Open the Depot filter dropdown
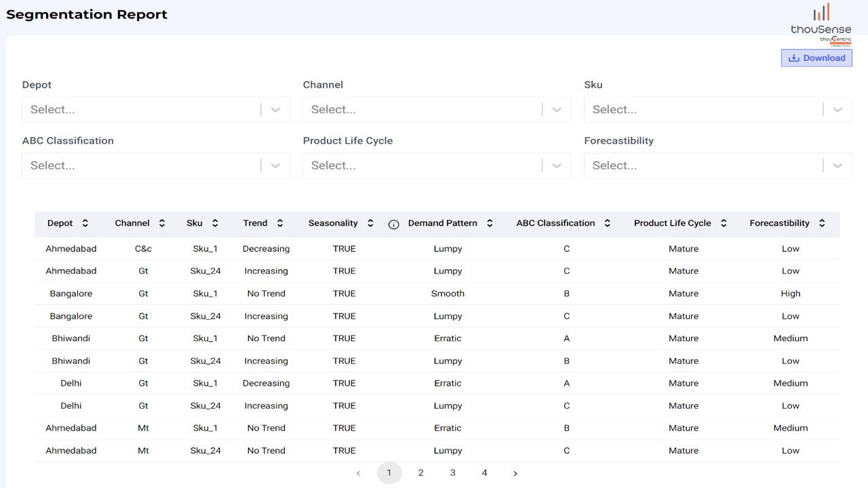Screen dimensions: 868x488 [x=275, y=110]
